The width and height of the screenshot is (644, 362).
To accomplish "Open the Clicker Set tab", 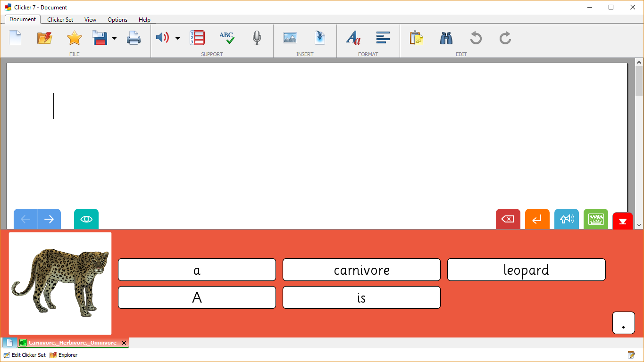I will coord(60,20).
